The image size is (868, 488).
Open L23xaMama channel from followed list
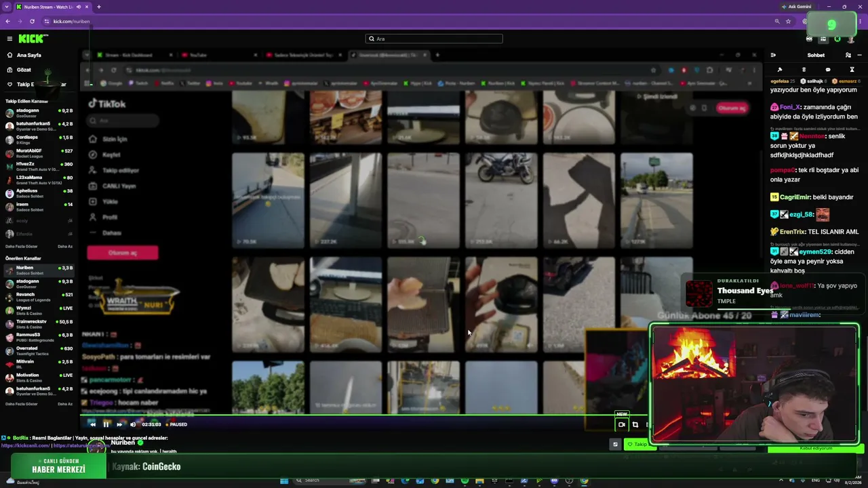click(39, 180)
